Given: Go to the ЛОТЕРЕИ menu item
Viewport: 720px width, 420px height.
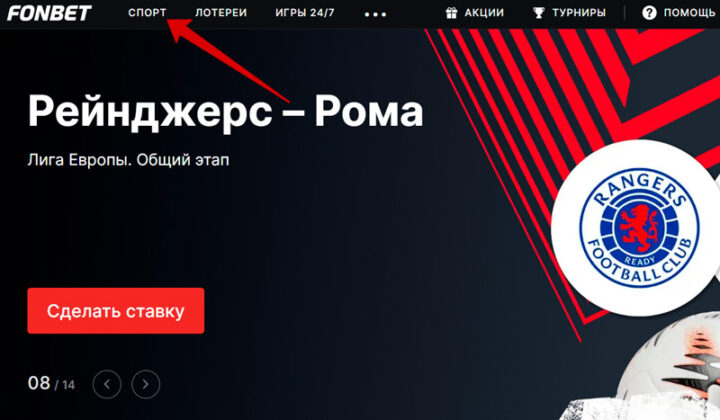Looking at the screenshot, I should pos(221,13).
